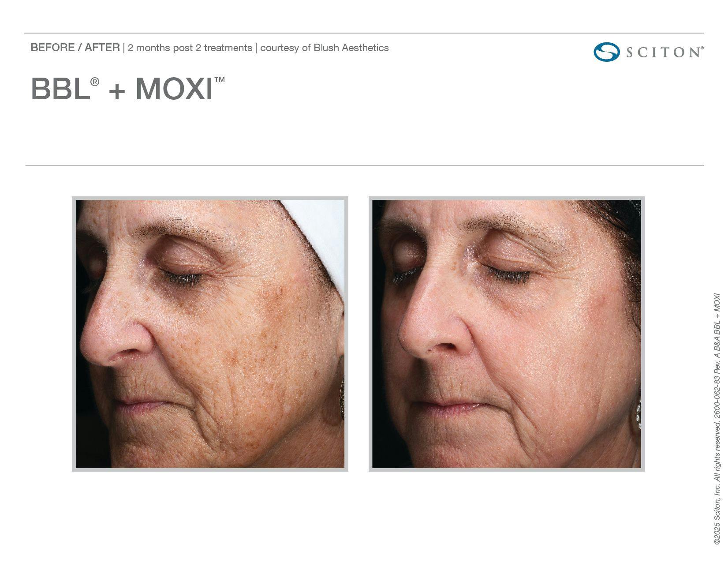728x563 pixels.
Task: Click '2 months post 2 treatments' text
Action: click(190, 48)
